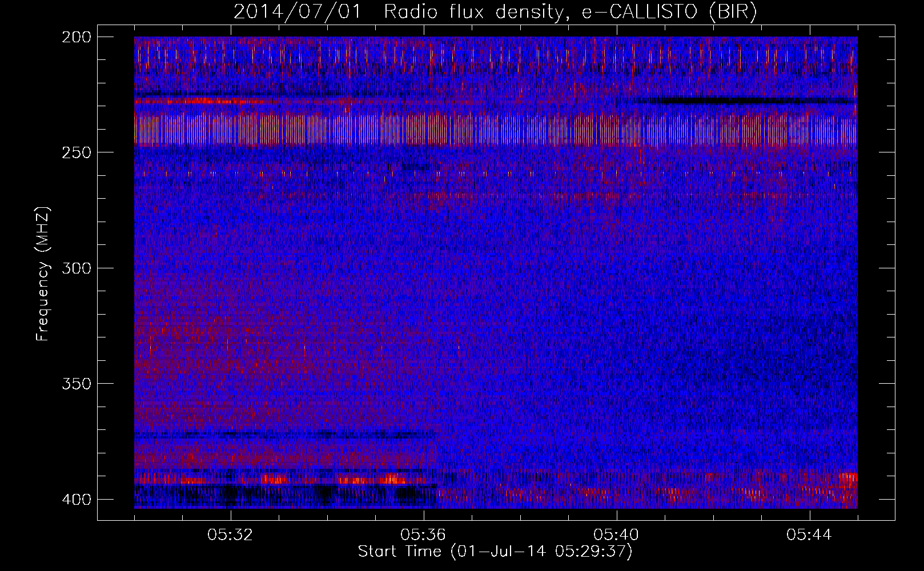Image resolution: width=924 pixels, height=571 pixels.
Task: Click the 05:40 time tick label
Action: tap(617, 535)
